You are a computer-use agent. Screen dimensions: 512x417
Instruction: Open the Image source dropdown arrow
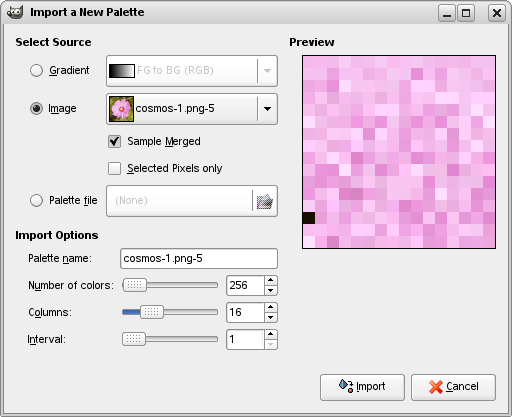coord(267,109)
